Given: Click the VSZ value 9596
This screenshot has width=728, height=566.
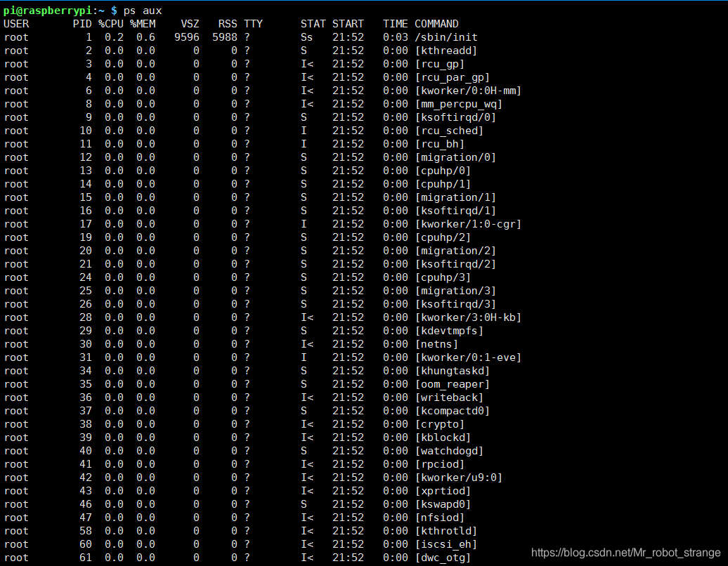Looking at the screenshot, I should [187, 37].
